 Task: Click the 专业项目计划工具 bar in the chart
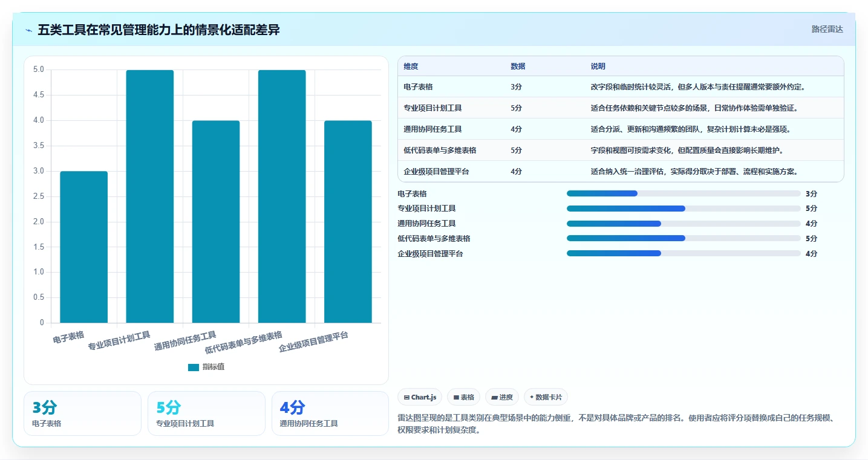150,196
